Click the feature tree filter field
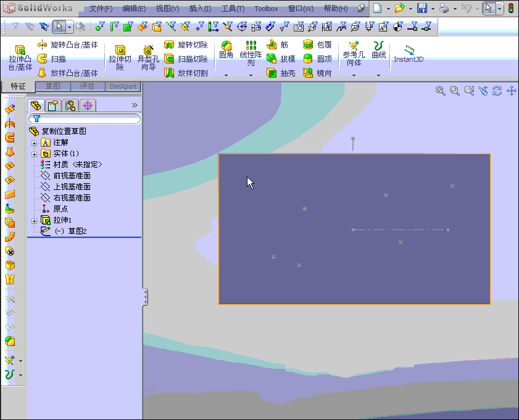519x420 pixels. (x=85, y=119)
